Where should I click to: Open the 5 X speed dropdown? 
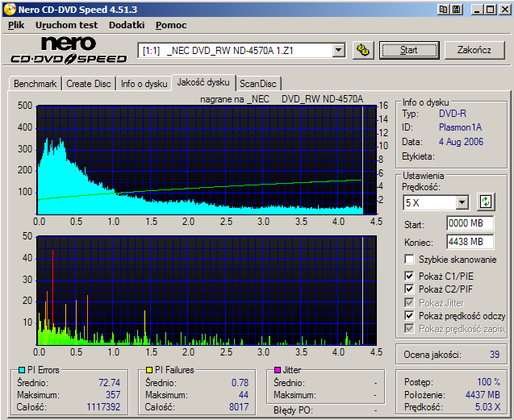pos(462,202)
